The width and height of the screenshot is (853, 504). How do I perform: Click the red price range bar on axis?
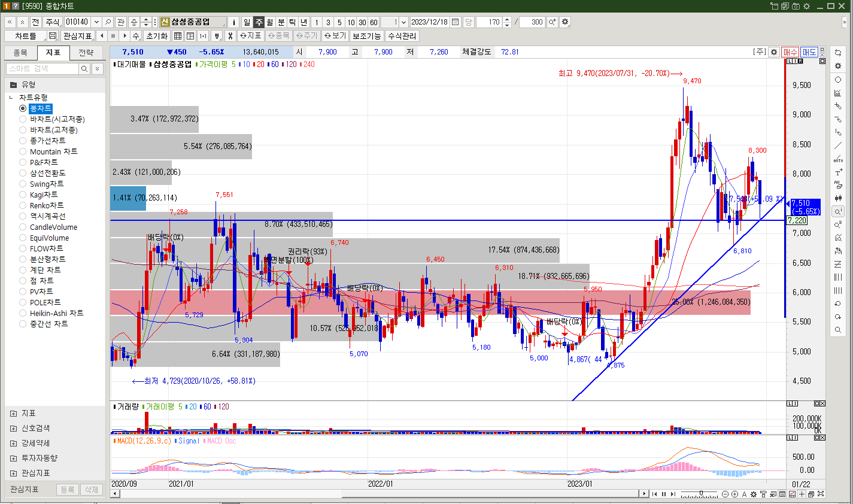[785, 117]
